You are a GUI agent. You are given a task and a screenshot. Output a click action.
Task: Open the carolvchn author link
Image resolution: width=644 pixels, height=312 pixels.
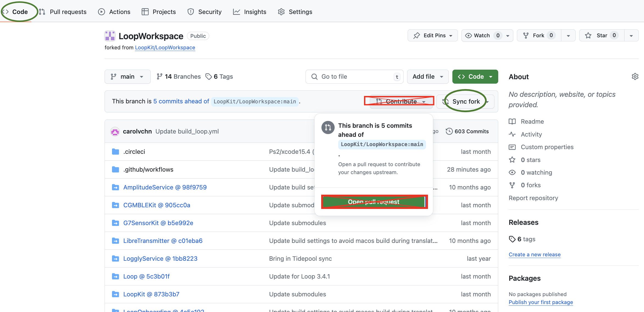pyautogui.click(x=137, y=131)
